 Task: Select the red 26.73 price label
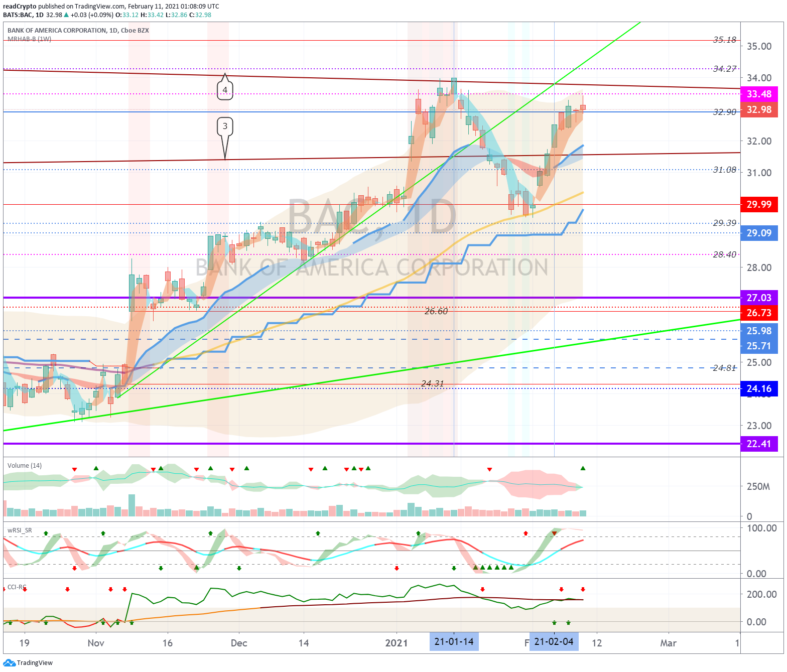click(x=759, y=313)
